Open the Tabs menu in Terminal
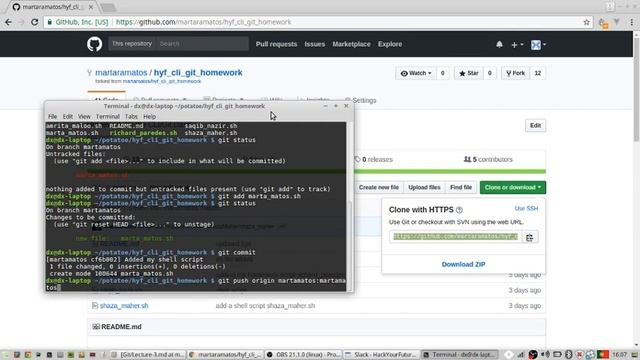640x360 pixels. pos(131,116)
